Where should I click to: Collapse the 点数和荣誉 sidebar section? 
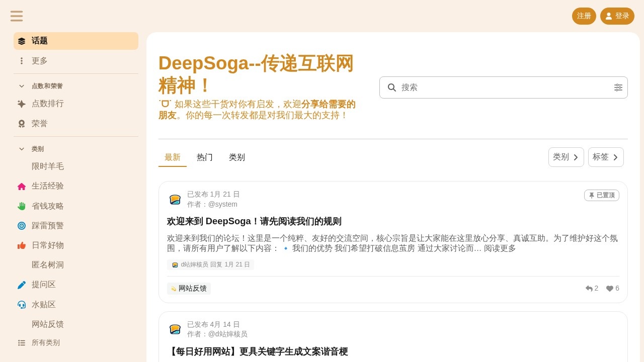[x=22, y=86]
